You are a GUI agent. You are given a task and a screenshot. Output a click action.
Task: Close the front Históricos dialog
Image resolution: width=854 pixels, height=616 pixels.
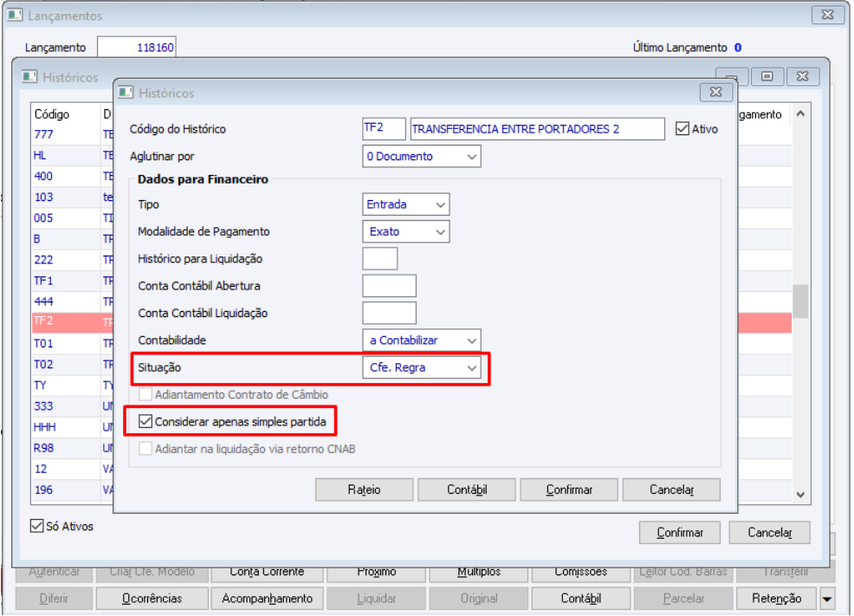tap(715, 93)
